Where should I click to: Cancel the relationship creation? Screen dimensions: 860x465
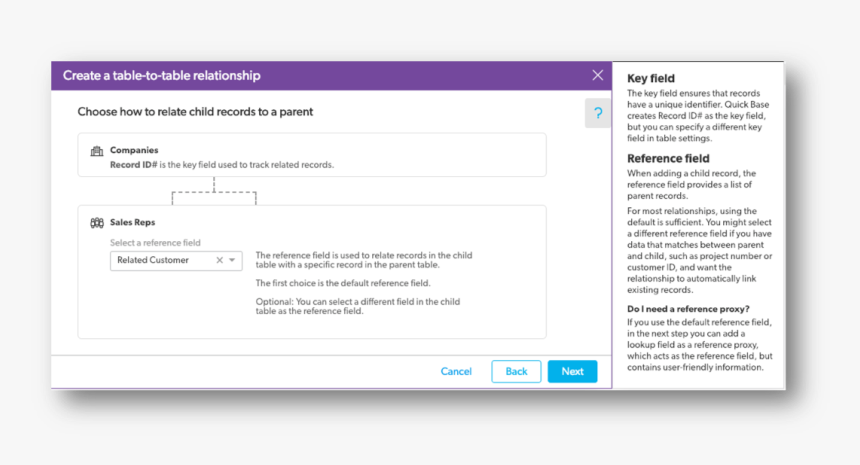[456, 371]
